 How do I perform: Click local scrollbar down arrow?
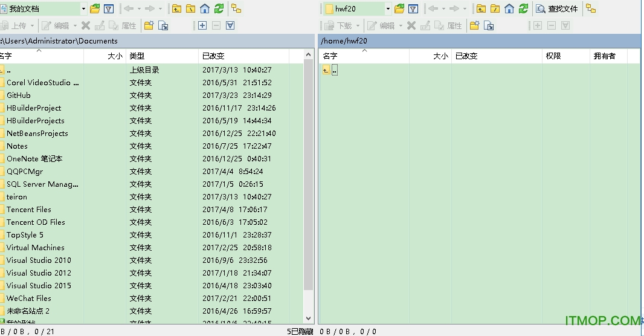pos(309,318)
